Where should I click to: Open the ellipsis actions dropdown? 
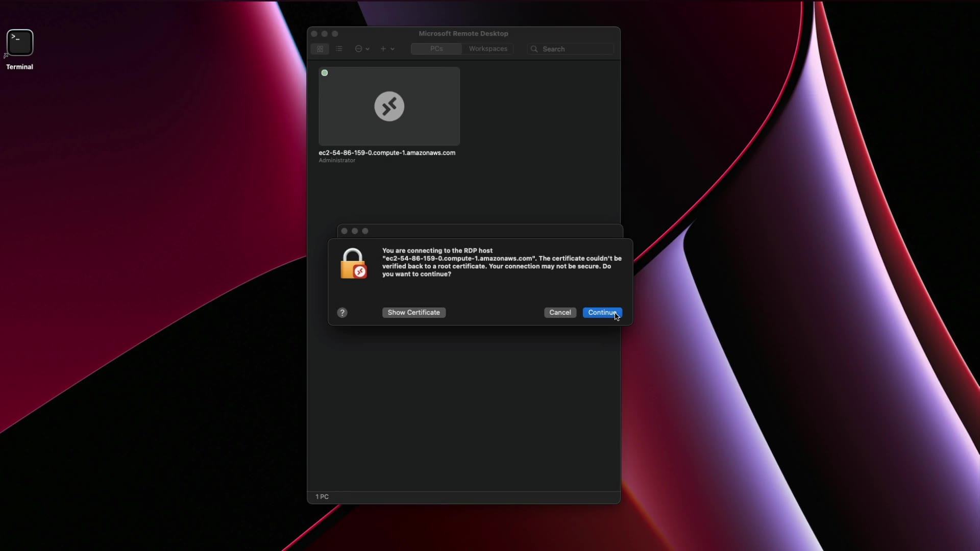(367, 49)
